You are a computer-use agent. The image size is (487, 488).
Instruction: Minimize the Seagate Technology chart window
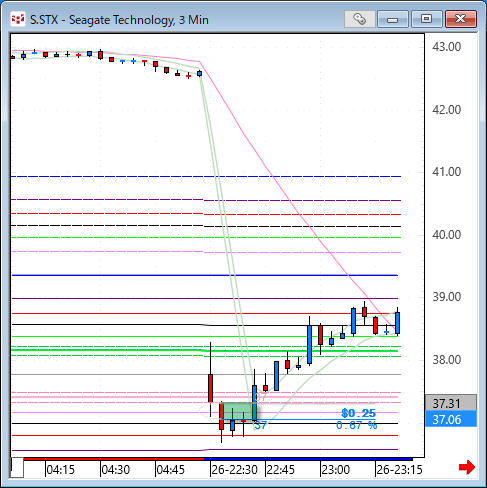(x=393, y=19)
